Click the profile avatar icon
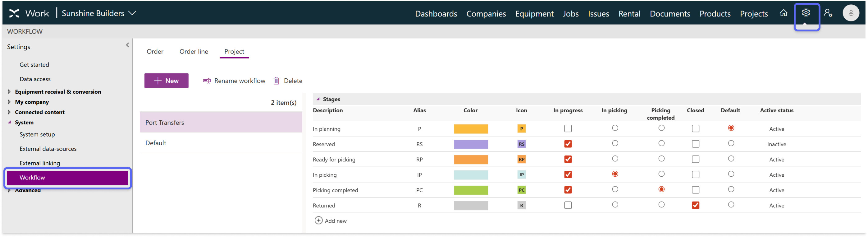 [851, 13]
